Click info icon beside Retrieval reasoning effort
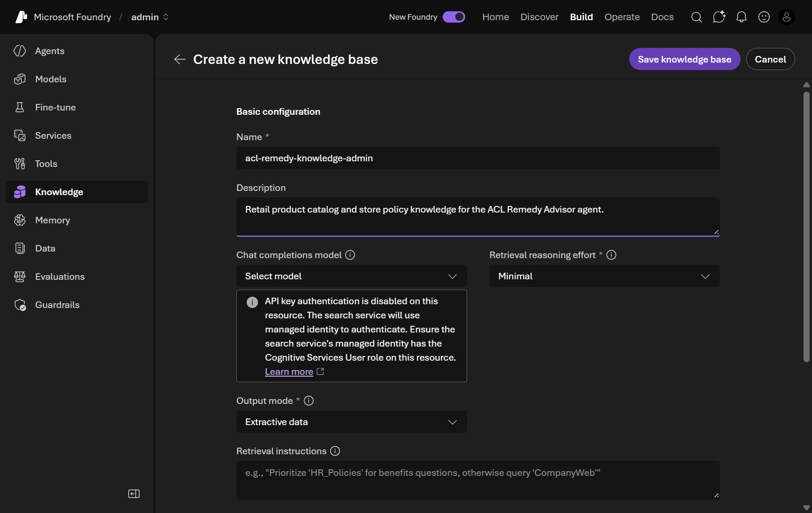812x513 pixels. (611, 255)
